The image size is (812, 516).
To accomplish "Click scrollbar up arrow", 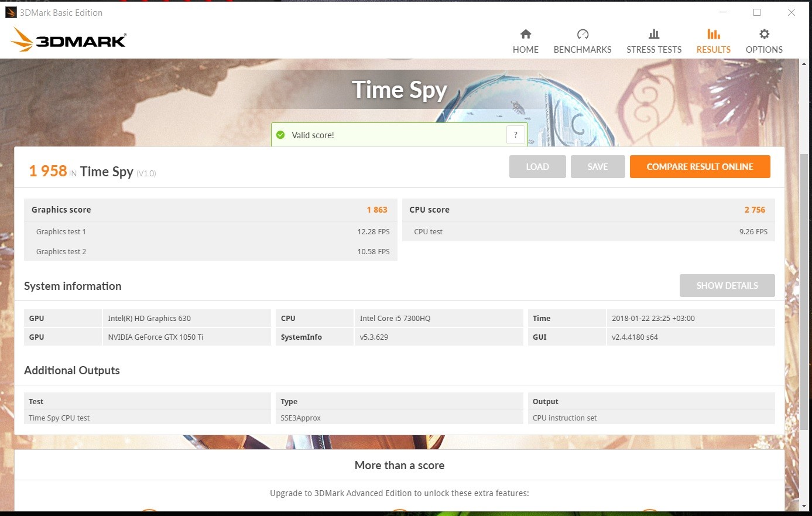I will coord(804,63).
